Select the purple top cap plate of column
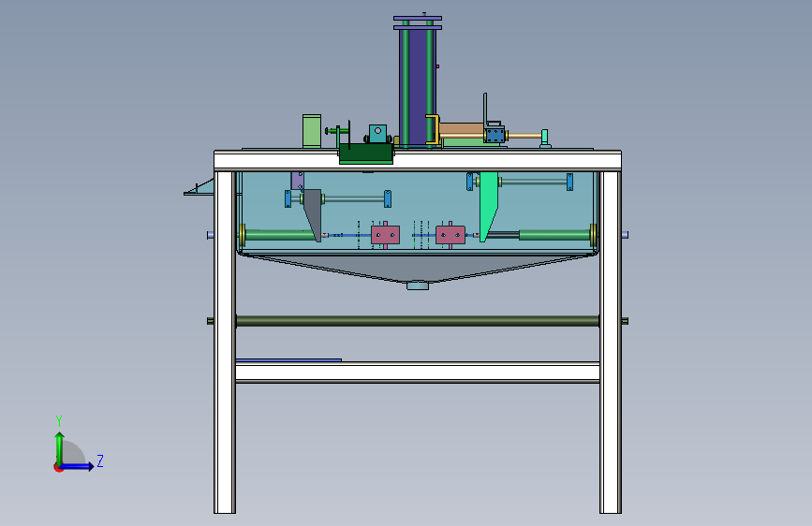The width and height of the screenshot is (812, 526). (x=418, y=18)
